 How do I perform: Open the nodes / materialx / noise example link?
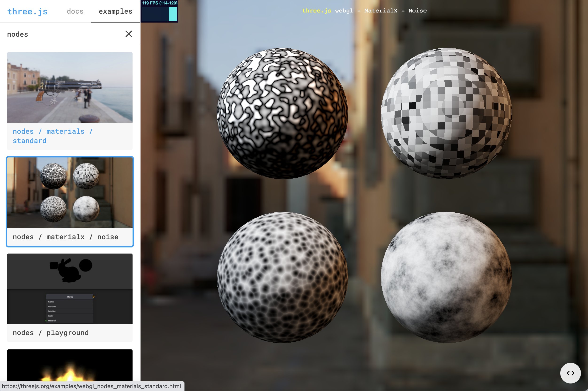click(66, 237)
